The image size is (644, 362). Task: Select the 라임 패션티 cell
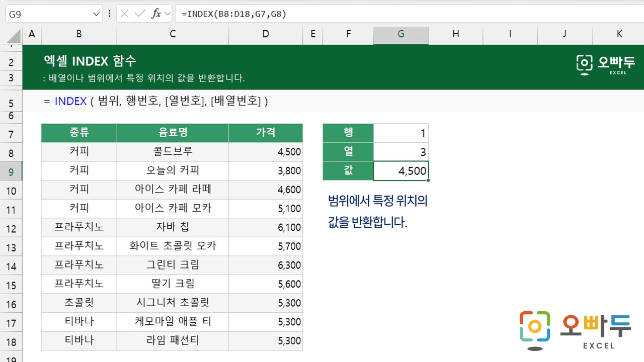tap(173, 341)
